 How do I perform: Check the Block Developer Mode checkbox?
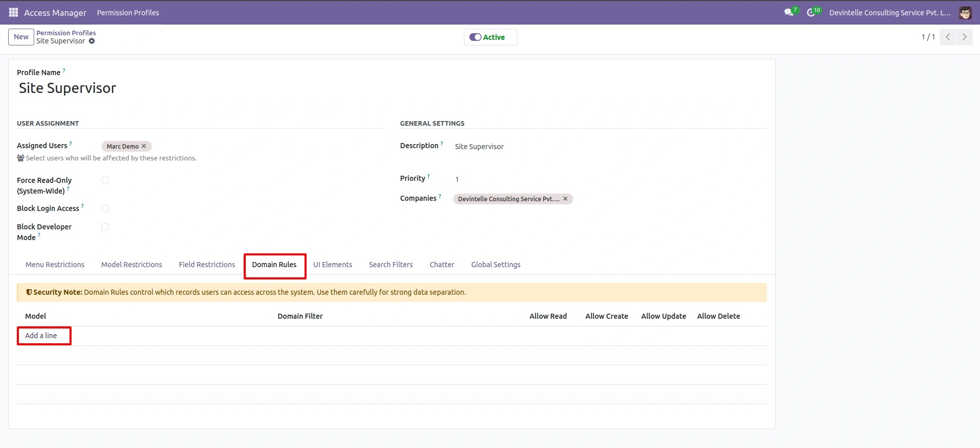pos(105,227)
